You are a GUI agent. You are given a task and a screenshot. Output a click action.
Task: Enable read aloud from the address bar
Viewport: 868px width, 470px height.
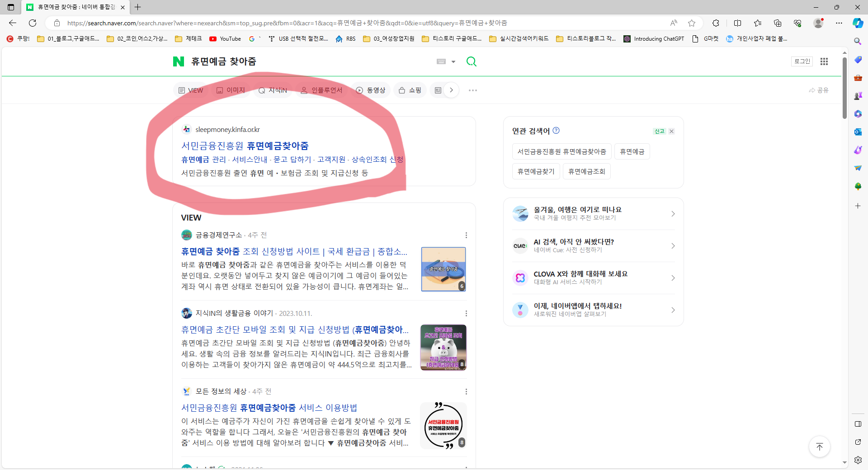(x=674, y=23)
